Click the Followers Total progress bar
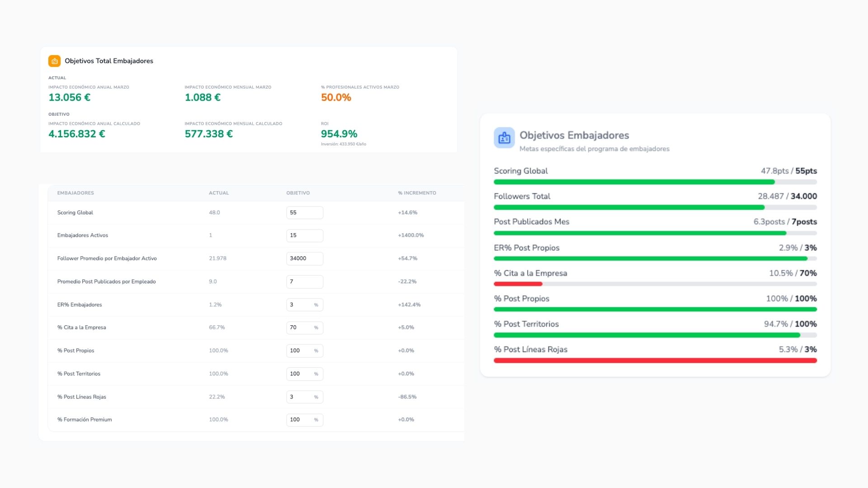Viewport: 868px width, 488px height. point(655,207)
